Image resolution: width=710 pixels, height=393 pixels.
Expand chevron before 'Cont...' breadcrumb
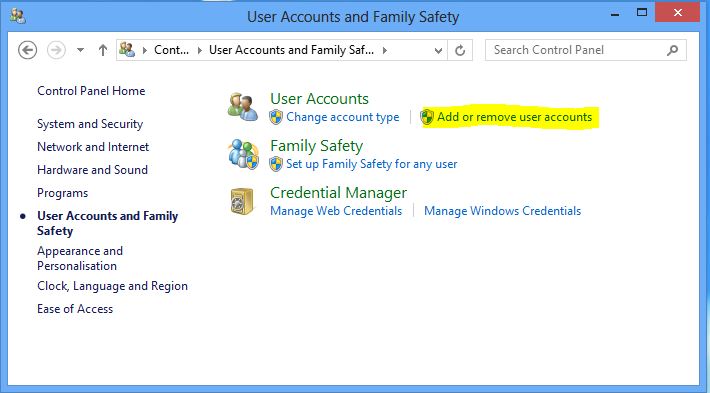(145, 50)
